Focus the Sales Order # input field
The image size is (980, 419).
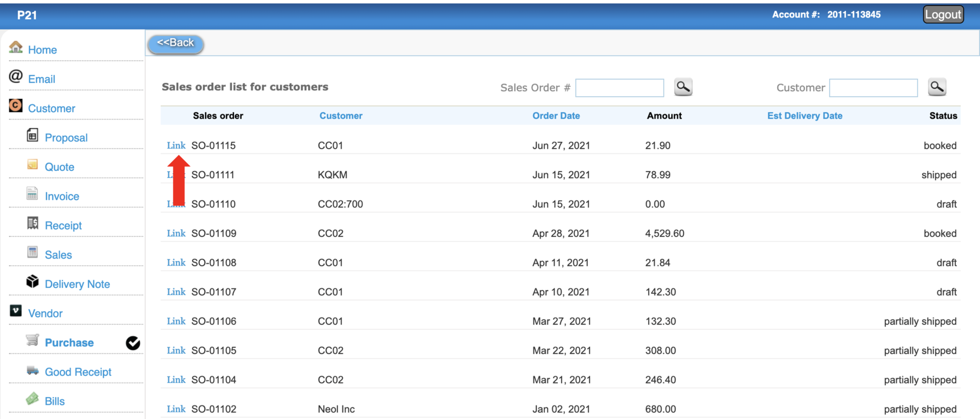coord(620,88)
